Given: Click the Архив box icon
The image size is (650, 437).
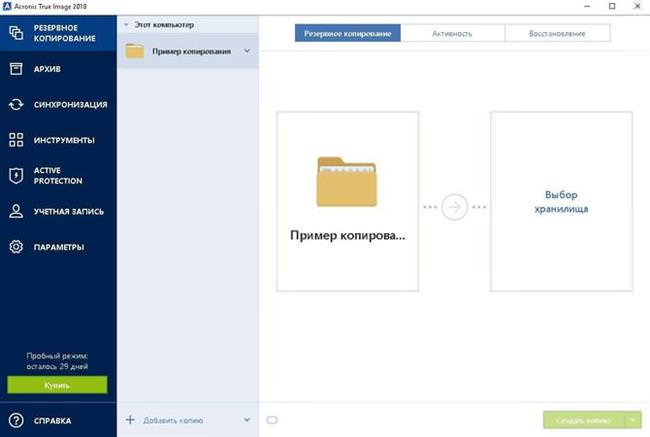Looking at the screenshot, I should [16, 69].
